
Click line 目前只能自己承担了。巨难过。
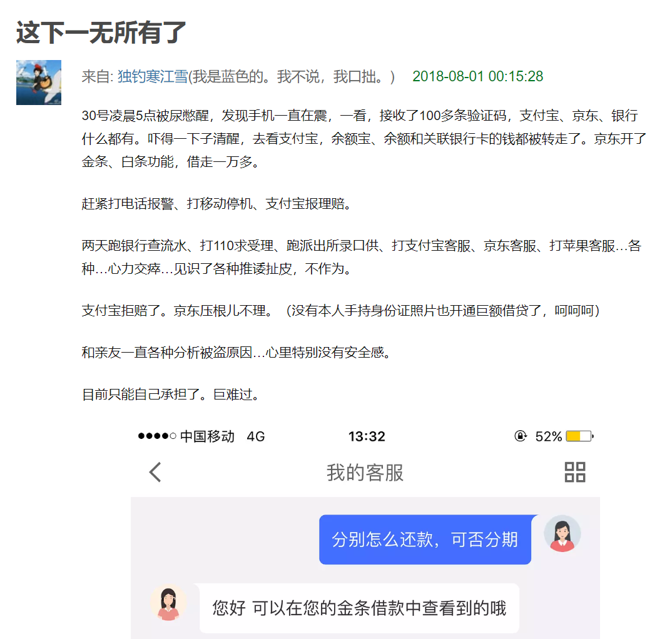point(170,394)
